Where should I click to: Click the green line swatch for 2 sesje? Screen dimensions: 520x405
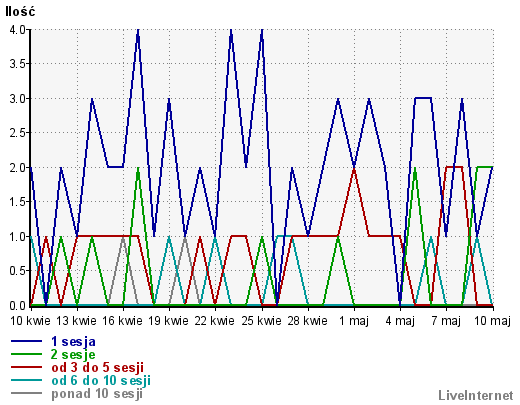tap(27, 354)
